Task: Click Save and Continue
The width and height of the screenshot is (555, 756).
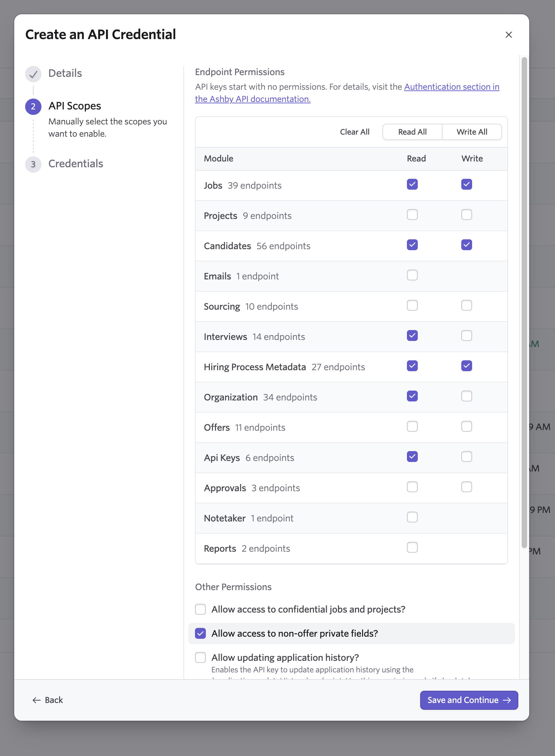Action: (x=469, y=700)
